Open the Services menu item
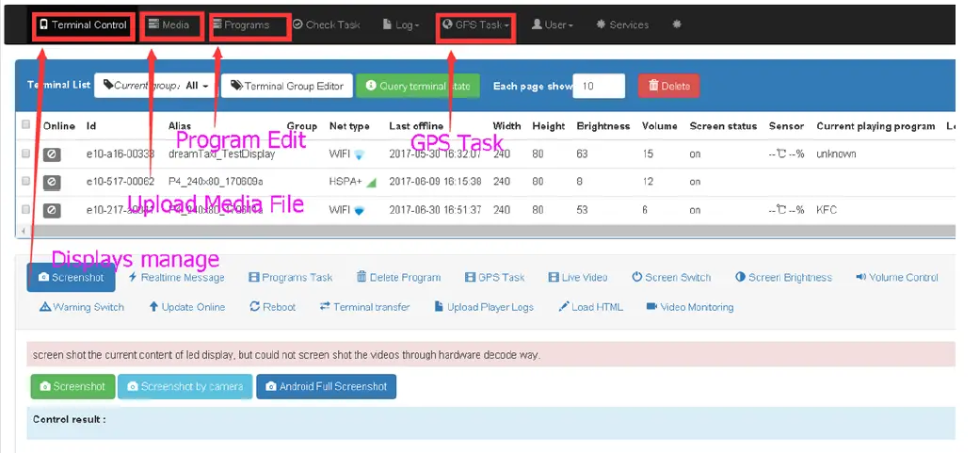 pyautogui.click(x=622, y=25)
